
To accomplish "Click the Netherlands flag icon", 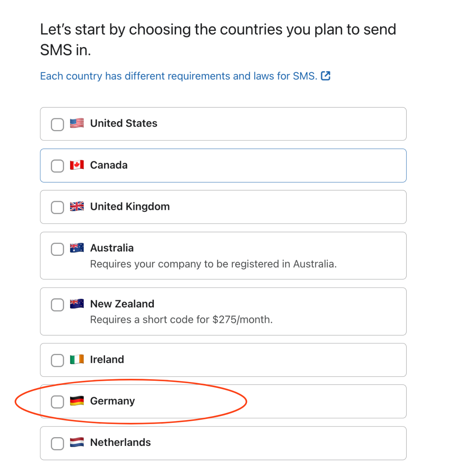I will click(x=77, y=442).
